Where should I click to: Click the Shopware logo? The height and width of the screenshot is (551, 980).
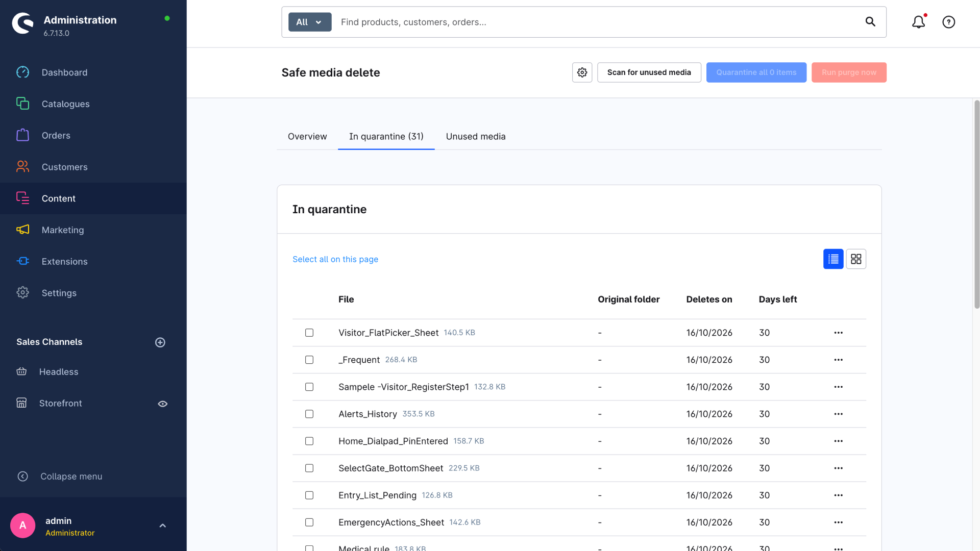click(23, 23)
